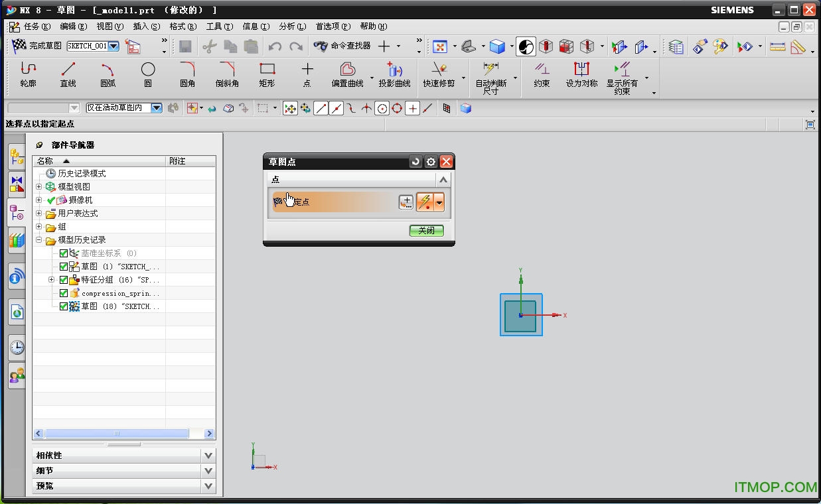Reset the 草图点 dialog
This screenshot has height=504, width=821.
click(415, 162)
